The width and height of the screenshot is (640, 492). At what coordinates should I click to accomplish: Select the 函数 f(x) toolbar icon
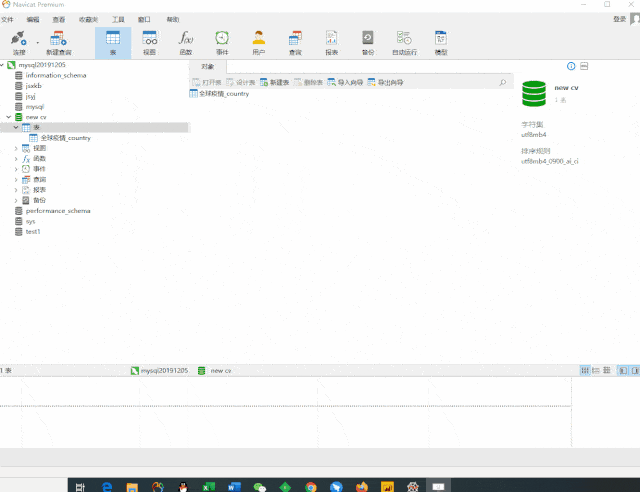pyautogui.click(x=186, y=42)
